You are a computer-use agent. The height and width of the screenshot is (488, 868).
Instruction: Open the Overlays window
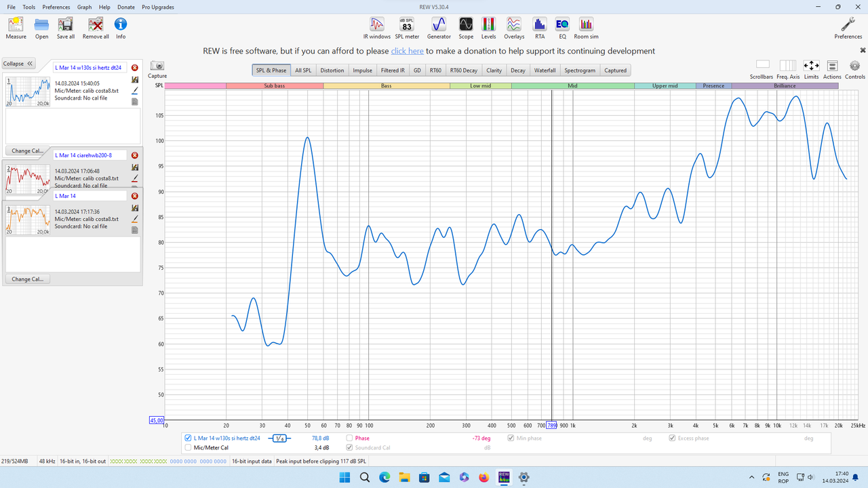click(514, 28)
